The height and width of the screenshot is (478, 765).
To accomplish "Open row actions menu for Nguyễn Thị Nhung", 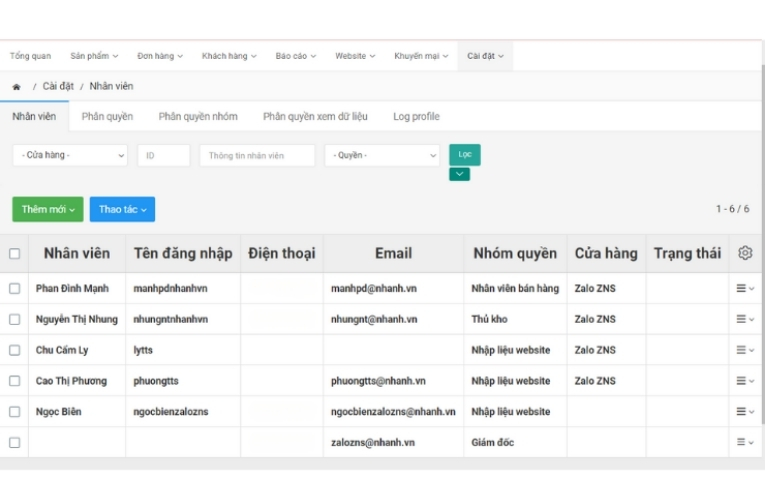I will pos(745,320).
